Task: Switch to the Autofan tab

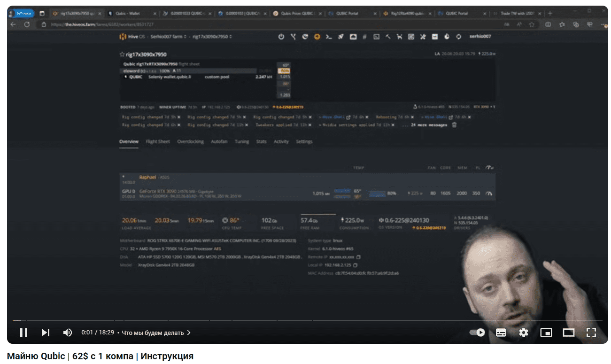Action: coord(219,141)
